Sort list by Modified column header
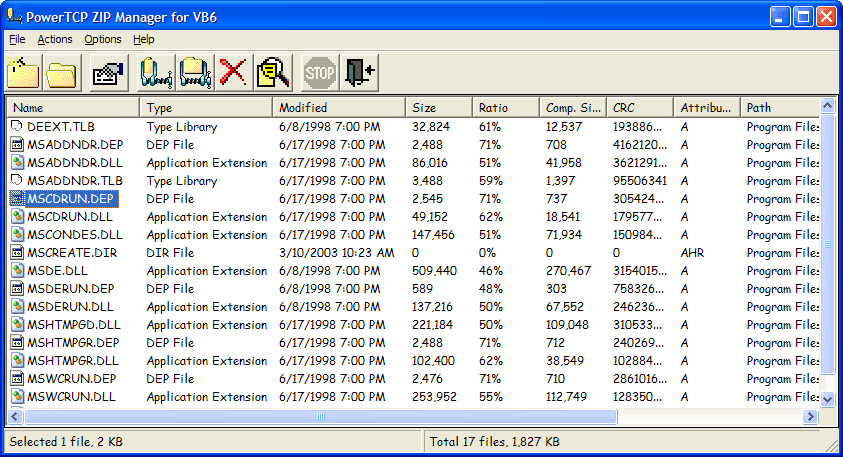Screen dimensions: 843x457 coord(339,108)
